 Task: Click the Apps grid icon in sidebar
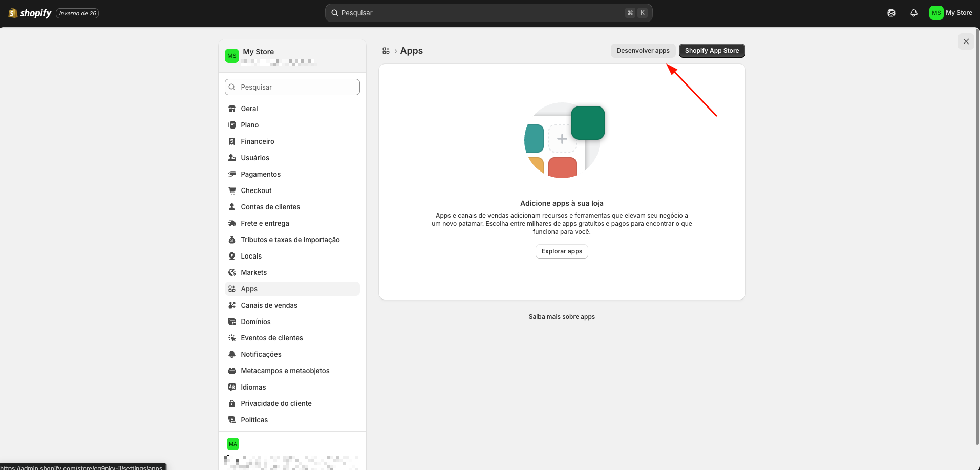pos(232,289)
